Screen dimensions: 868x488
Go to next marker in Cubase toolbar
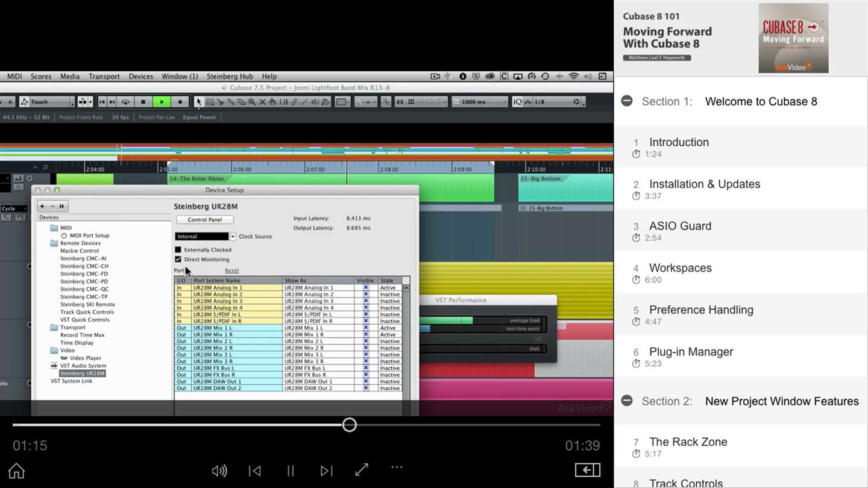112,102
